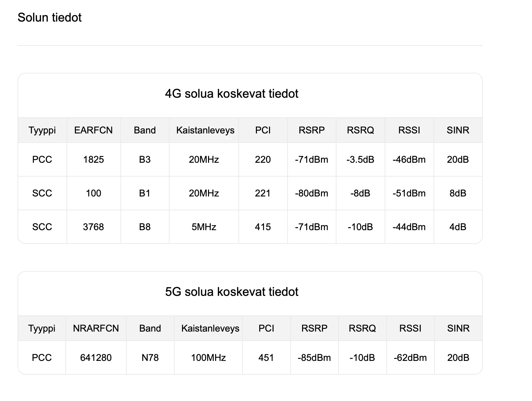
Task: Click the B3 band cell
Action: pos(145,159)
